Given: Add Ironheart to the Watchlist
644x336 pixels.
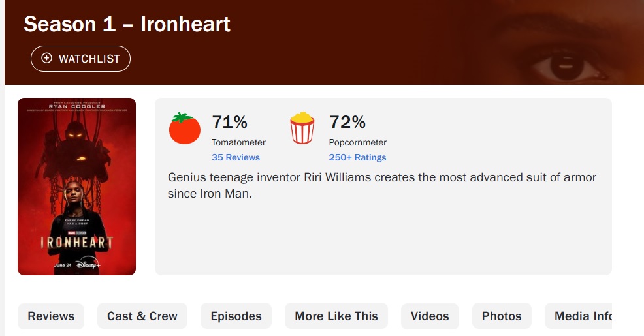Looking at the screenshot, I should tap(80, 59).
